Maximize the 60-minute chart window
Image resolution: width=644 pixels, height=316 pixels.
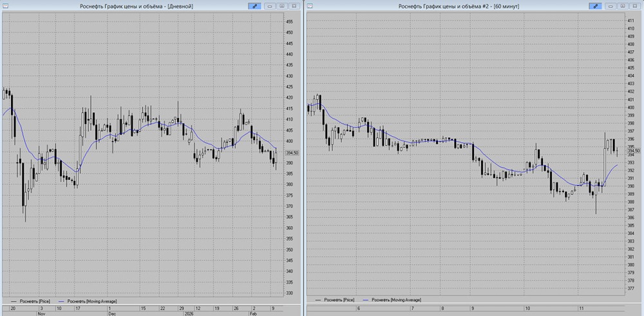[x=623, y=6]
